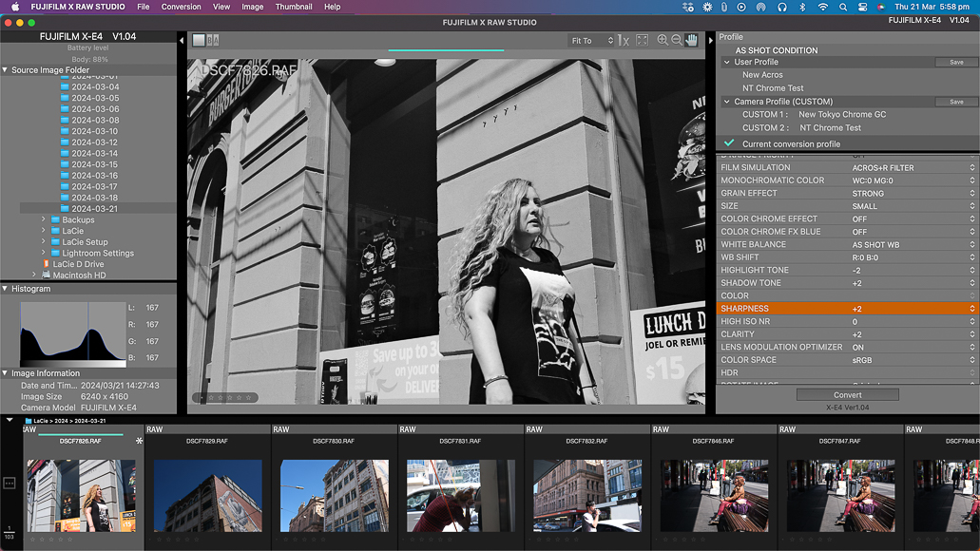Click the headphones menu bar icon
980x551 pixels.
[782, 7]
